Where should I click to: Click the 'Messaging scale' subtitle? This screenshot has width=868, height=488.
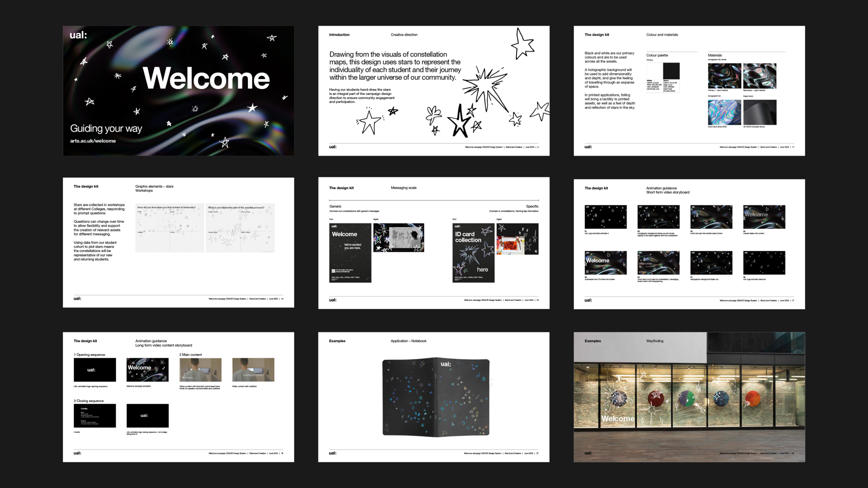404,188
